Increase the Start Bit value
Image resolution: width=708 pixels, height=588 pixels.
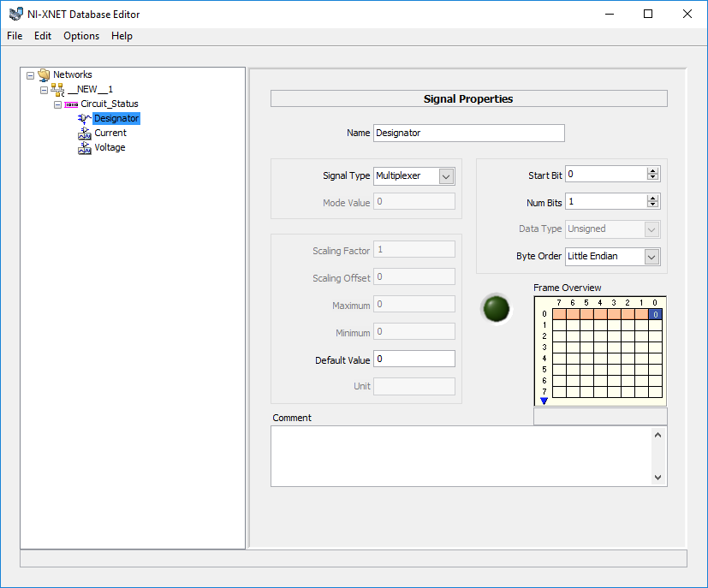pyautogui.click(x=652, y=170)
